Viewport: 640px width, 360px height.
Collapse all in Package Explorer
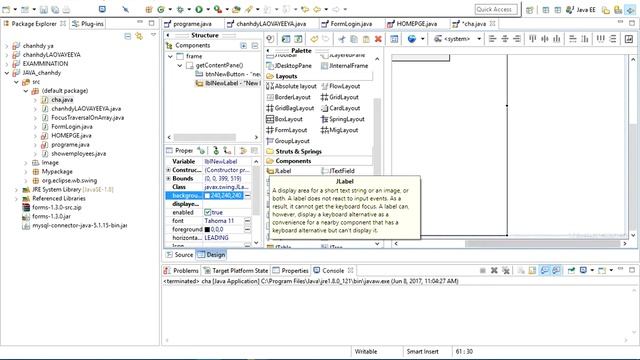128,36
